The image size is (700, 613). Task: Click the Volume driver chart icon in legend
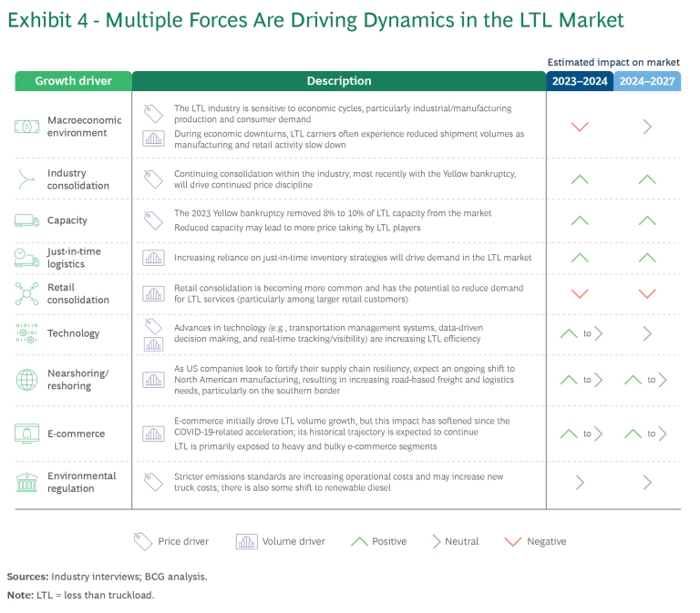click(x=246, y=541)
